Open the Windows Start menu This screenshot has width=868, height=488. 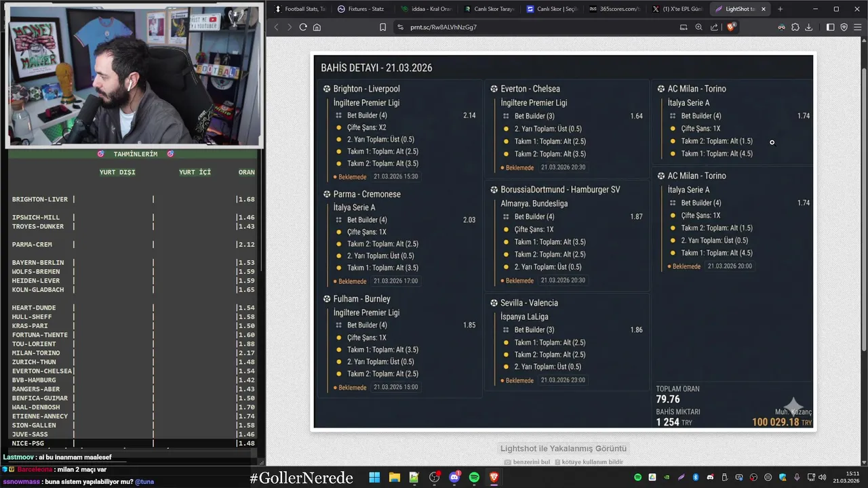point(374,477)
